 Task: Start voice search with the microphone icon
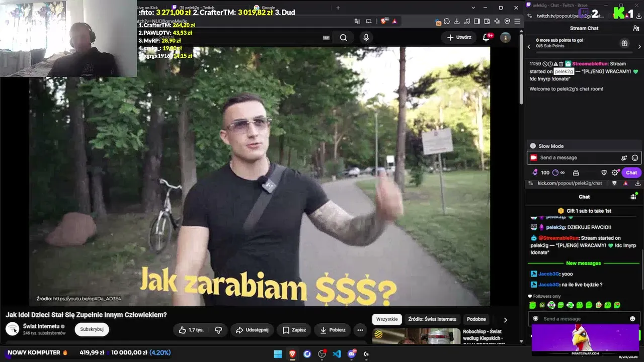coord(366,37)
